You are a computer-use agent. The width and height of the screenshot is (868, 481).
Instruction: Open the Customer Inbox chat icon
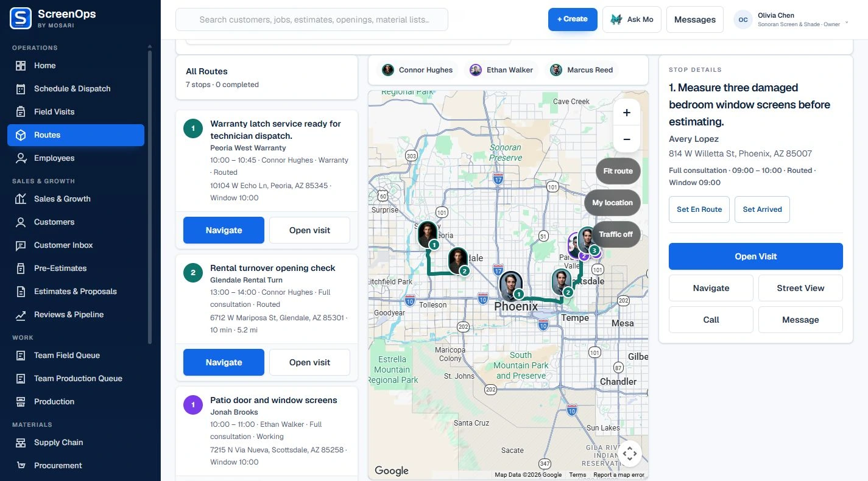tap(21, 245)
